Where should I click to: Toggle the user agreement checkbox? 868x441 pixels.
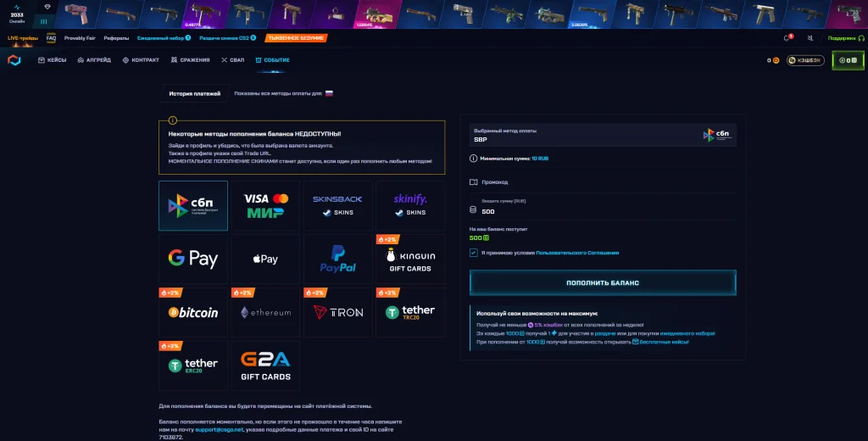coord(473,253)
